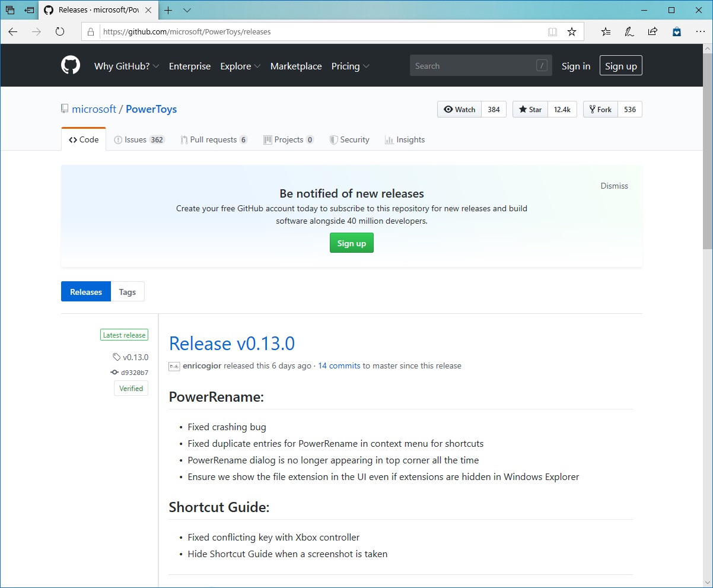Click the tag icon beside v0.13.0
The image size is (713, 588).
point(116,357)
